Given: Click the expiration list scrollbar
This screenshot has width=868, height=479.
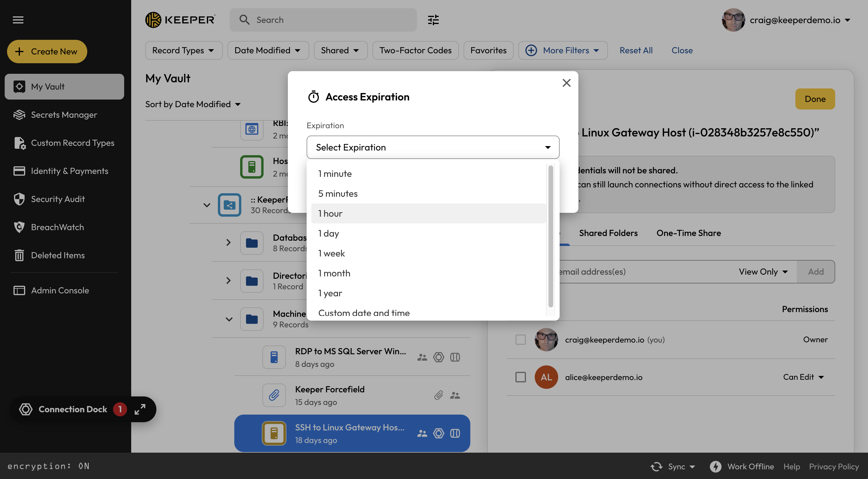Looking at the screenshot, I should coord(551,236).
